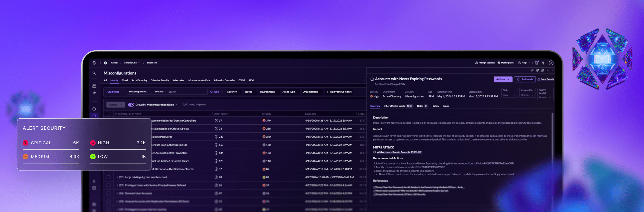This screenshot has height=212, width=644.
Task: Open the dashboard grid icon in sidebar
Action: (x=94, y=86)
